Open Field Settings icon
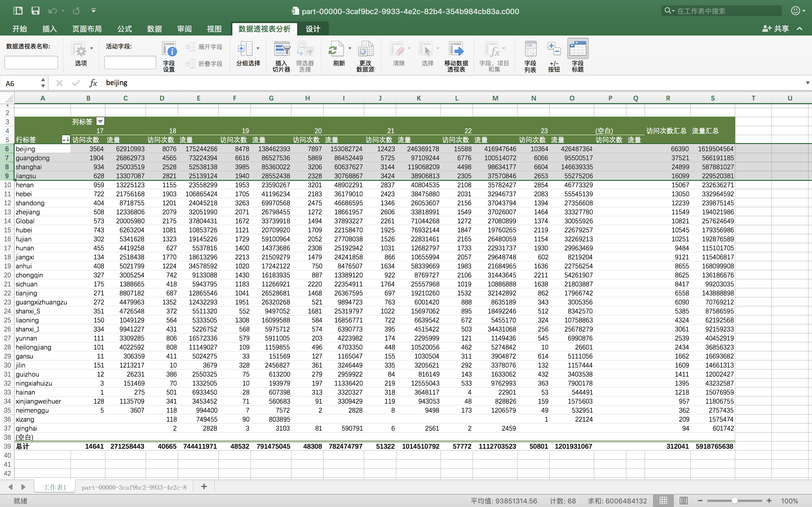Image resolution: width=812 pixels, height=507 pixels. tap(169, 50)
